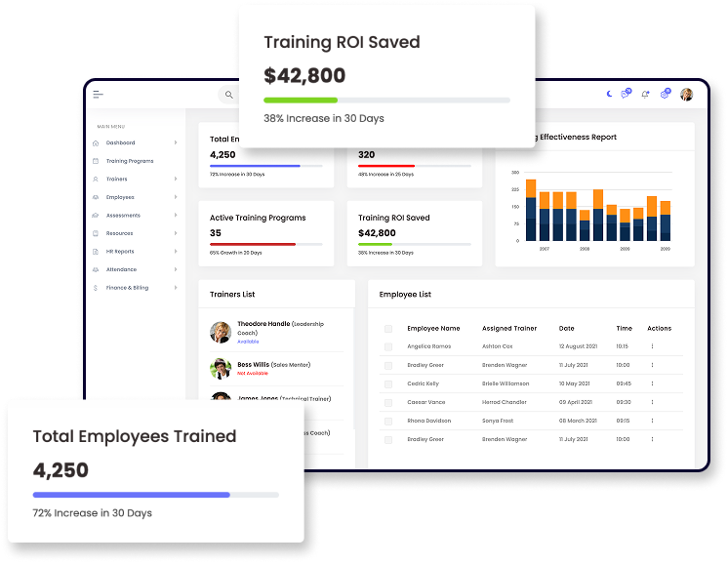Expand the HR Reports submenu arrow
The width and height of the screenshot is (728, 564).
(x=176, y=252)
